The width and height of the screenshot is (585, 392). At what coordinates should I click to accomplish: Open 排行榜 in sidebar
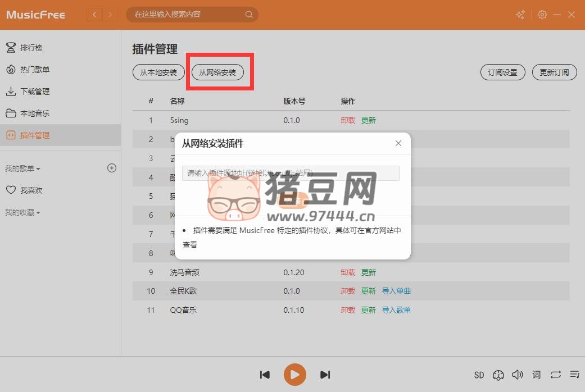(x=61, y=48)
